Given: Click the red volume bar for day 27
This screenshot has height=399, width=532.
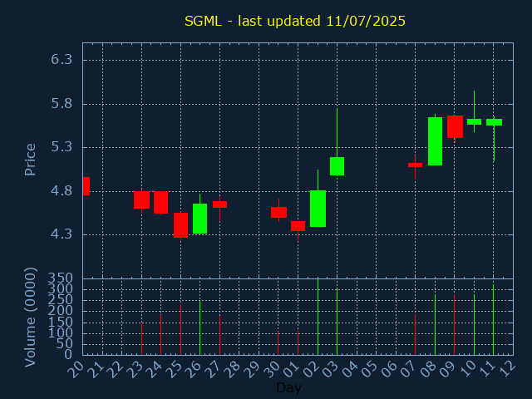Looking at the screenshot, I should pyautogui.click(x=219, y=336).
